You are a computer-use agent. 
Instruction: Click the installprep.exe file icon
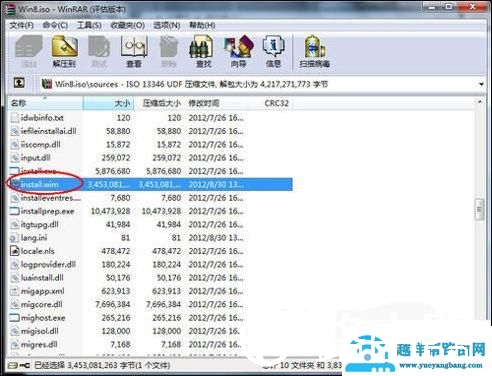(14, 211)
